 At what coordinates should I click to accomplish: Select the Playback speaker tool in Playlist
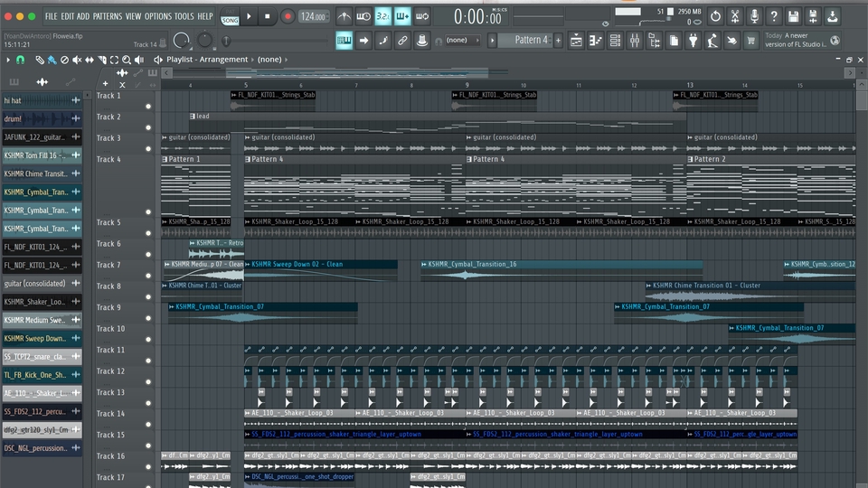click(x=139, y=60)
